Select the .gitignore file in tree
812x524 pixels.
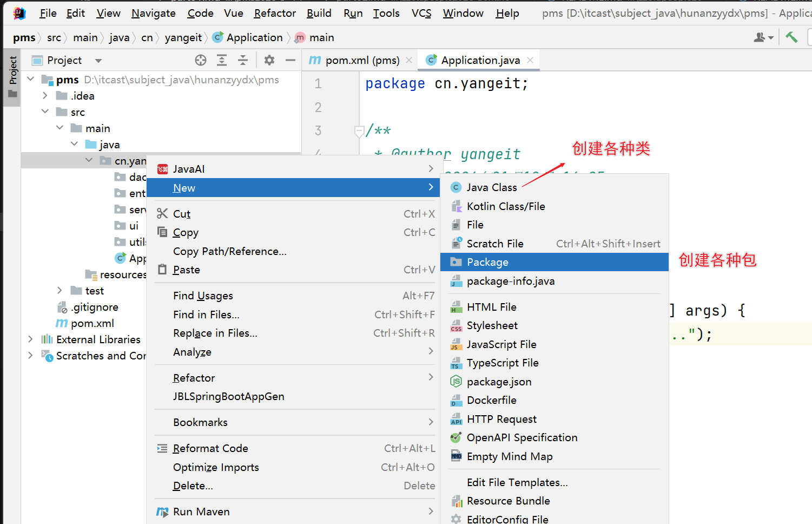[x=95, y=307]
